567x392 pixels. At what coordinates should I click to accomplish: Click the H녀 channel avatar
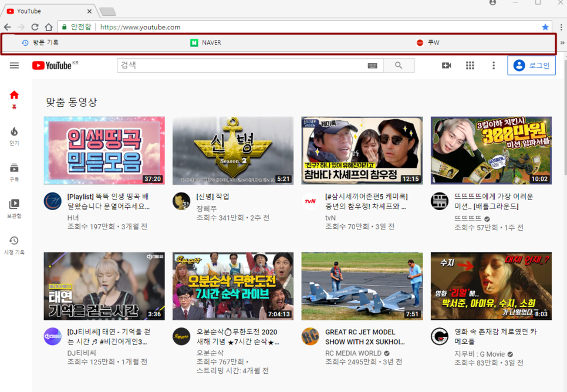coord(52,201)
